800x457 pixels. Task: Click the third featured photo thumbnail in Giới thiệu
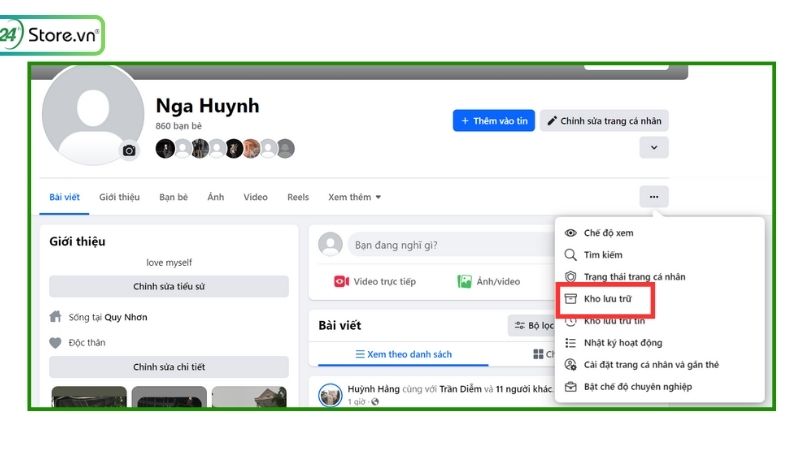point(249,397)
